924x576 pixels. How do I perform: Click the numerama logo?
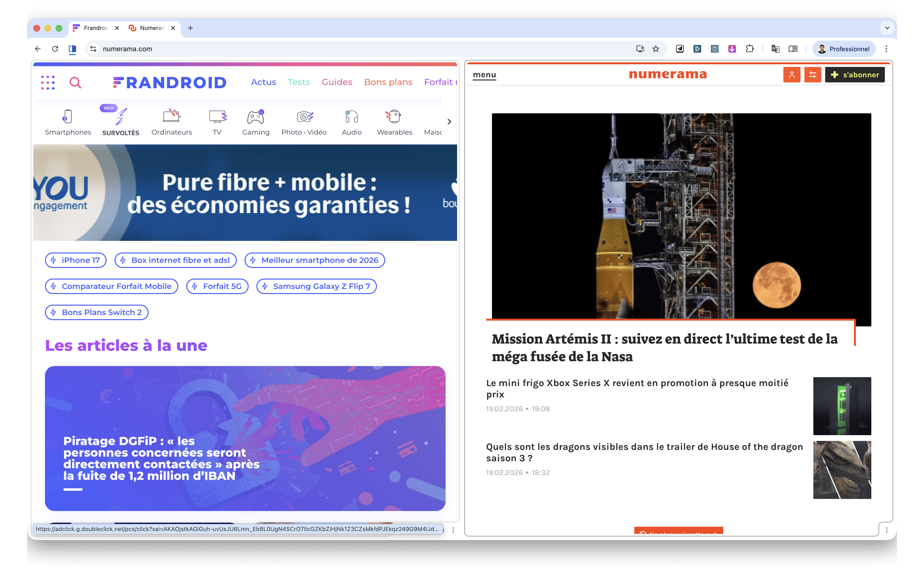tap(668, 74)
